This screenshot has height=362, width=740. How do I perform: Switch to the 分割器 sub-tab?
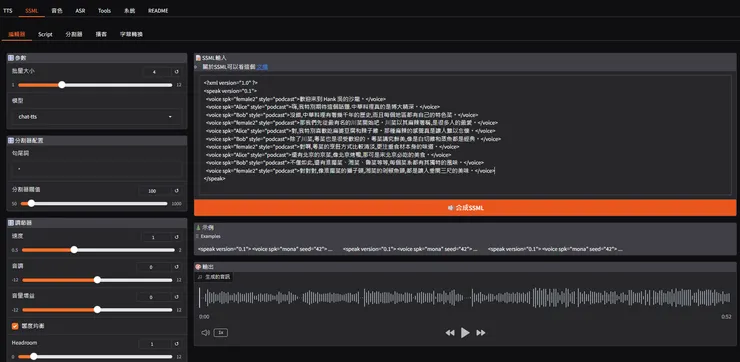(74, 34)
